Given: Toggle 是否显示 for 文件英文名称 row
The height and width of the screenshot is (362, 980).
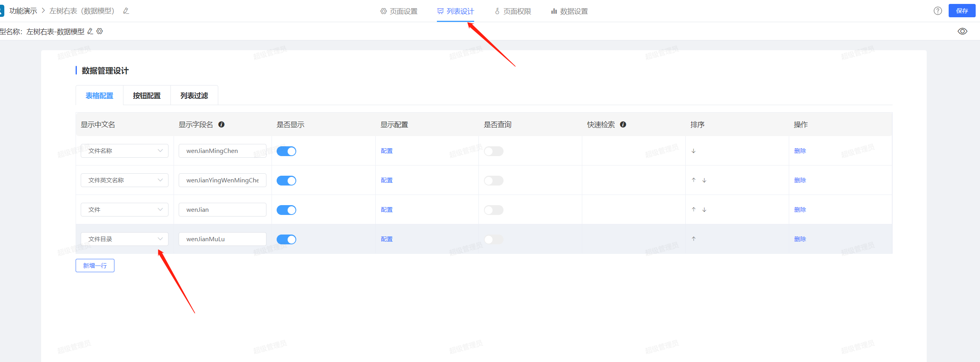Looking at the screenshot, I should pyautogui.click(x=286, y=180).
